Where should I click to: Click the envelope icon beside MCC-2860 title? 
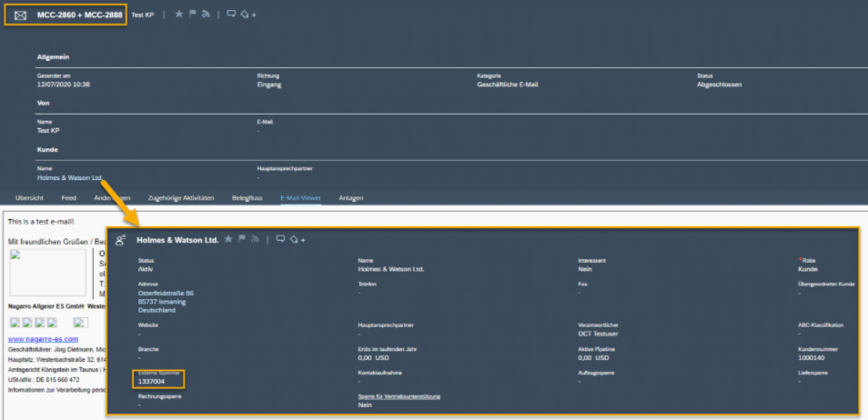tap(20, 15)
